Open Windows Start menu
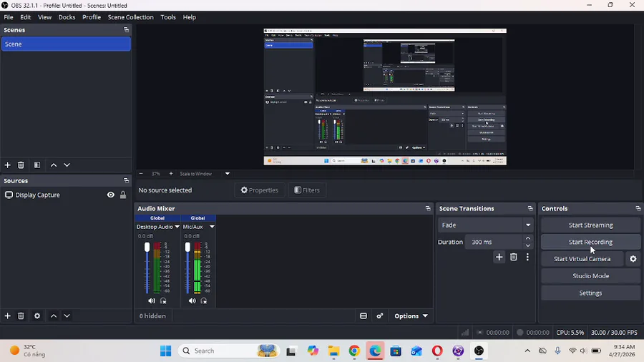 (x=165, y=351)
